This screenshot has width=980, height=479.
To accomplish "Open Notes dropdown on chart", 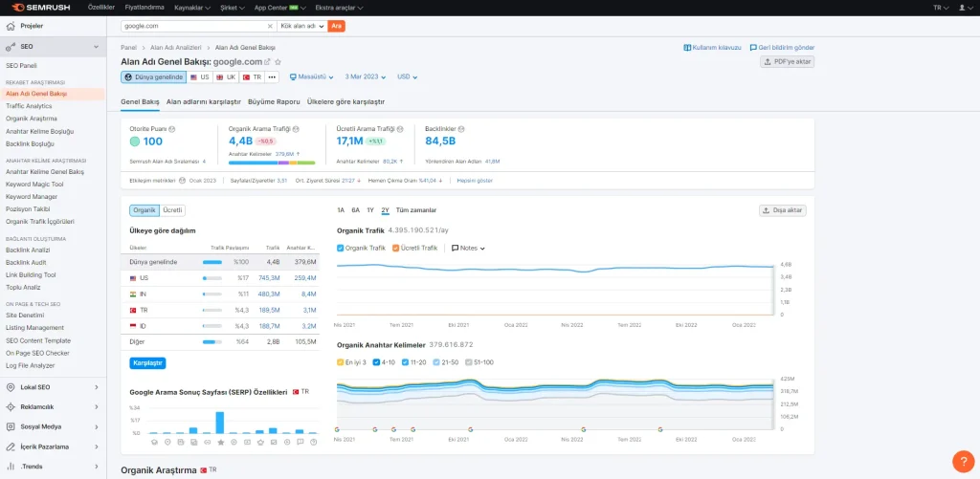I will click(x=468, y=248).
